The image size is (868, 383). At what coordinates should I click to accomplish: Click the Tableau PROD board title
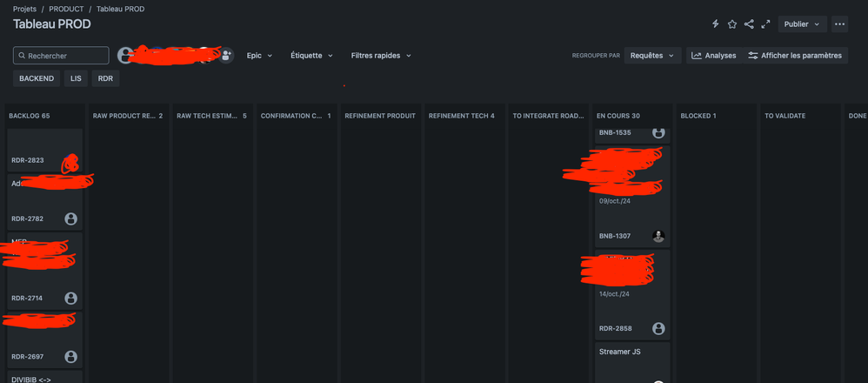52,24
